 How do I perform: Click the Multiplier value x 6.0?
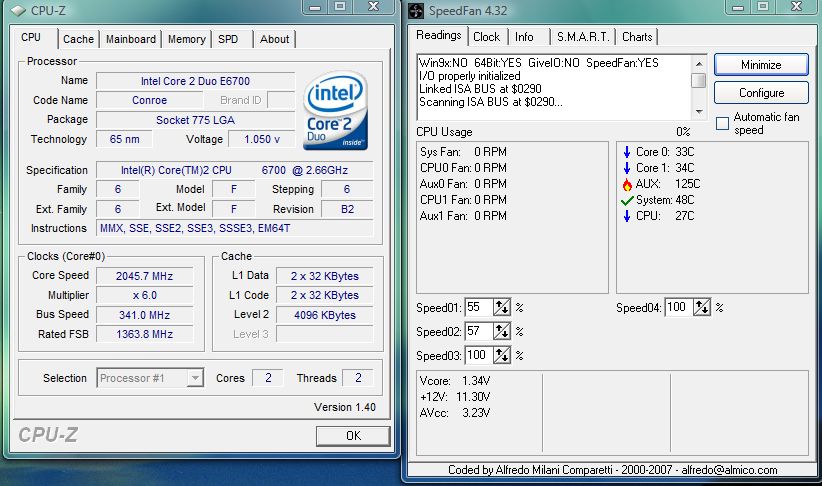point(145,296)
